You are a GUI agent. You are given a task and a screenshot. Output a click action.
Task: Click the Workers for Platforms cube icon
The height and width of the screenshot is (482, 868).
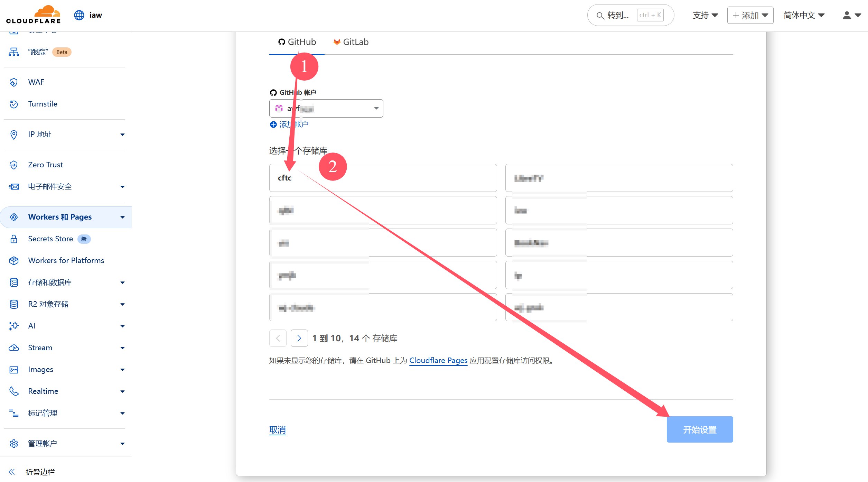tap(14, 261)
